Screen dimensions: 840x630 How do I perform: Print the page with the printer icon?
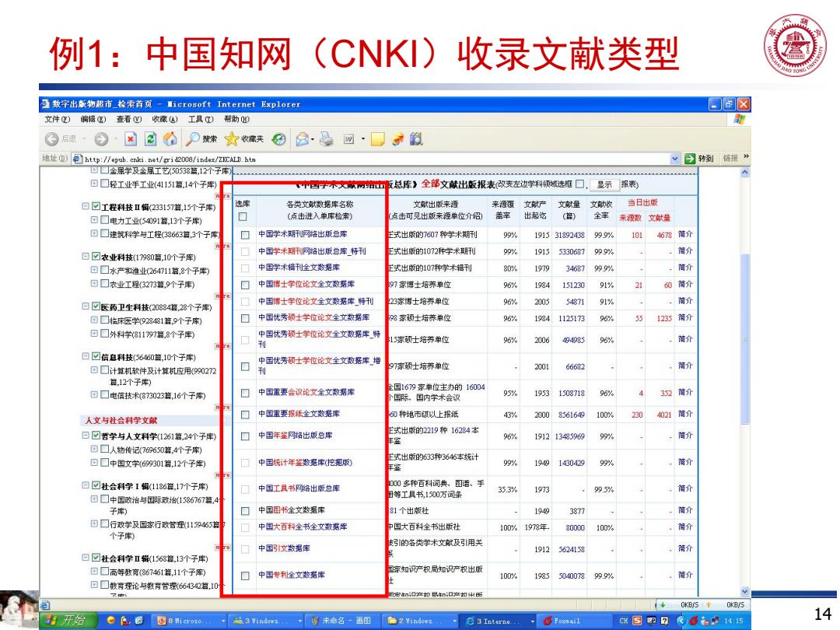(x=326, y=139)
